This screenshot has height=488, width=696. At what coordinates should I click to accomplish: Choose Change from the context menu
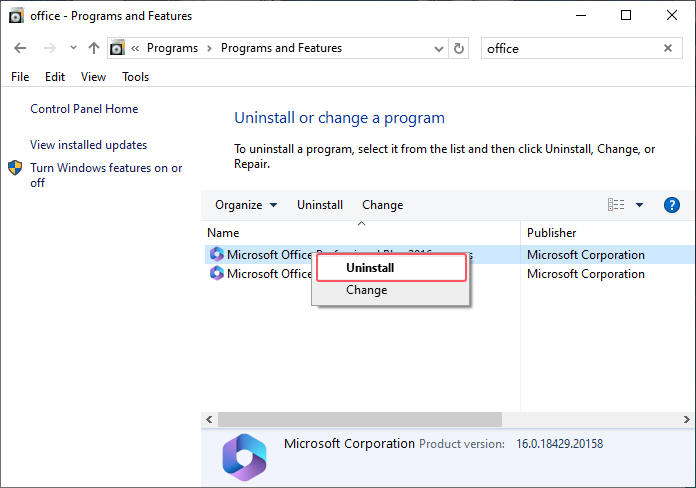366,290
